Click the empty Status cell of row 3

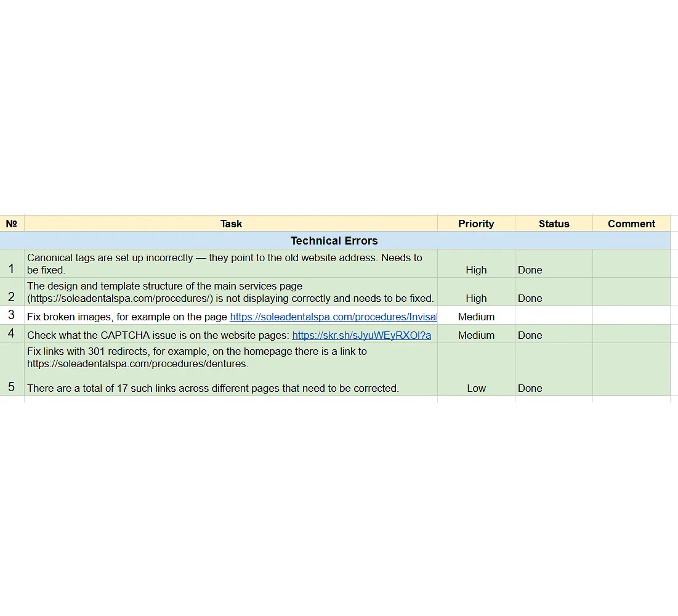pyautogui.click(x=553, y=316)
